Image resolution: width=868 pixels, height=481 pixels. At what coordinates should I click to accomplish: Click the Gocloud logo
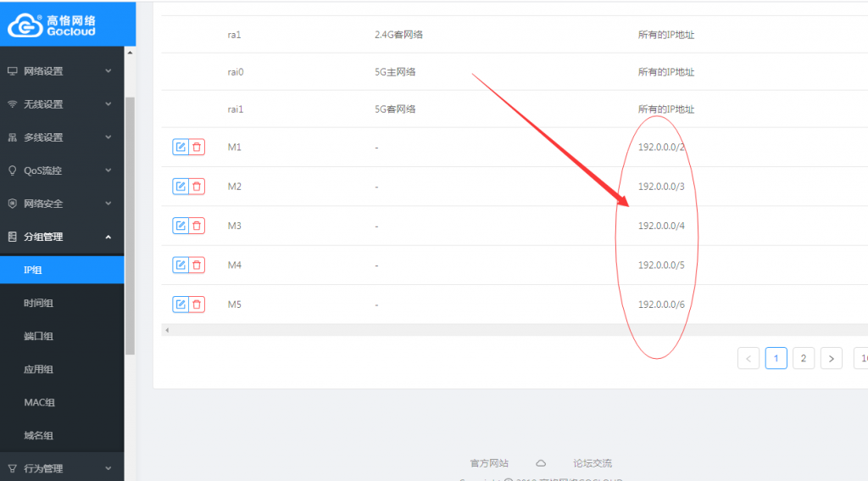53,25
